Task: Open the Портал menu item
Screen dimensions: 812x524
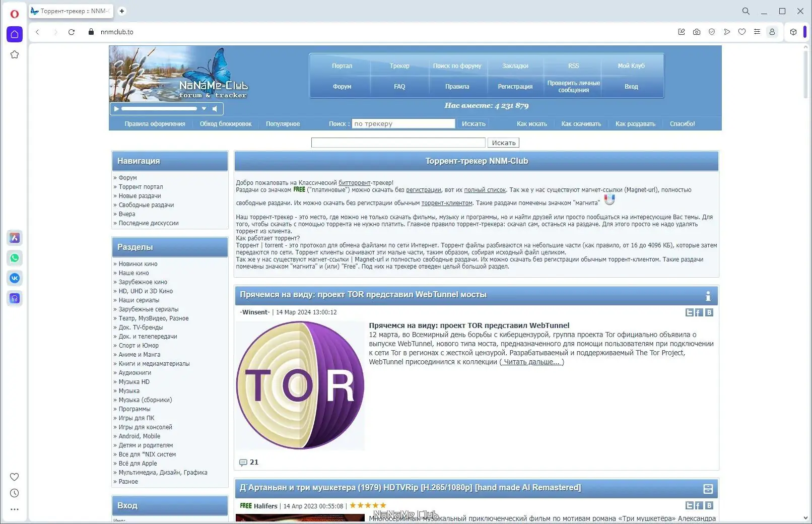Action: click(342, 66)
